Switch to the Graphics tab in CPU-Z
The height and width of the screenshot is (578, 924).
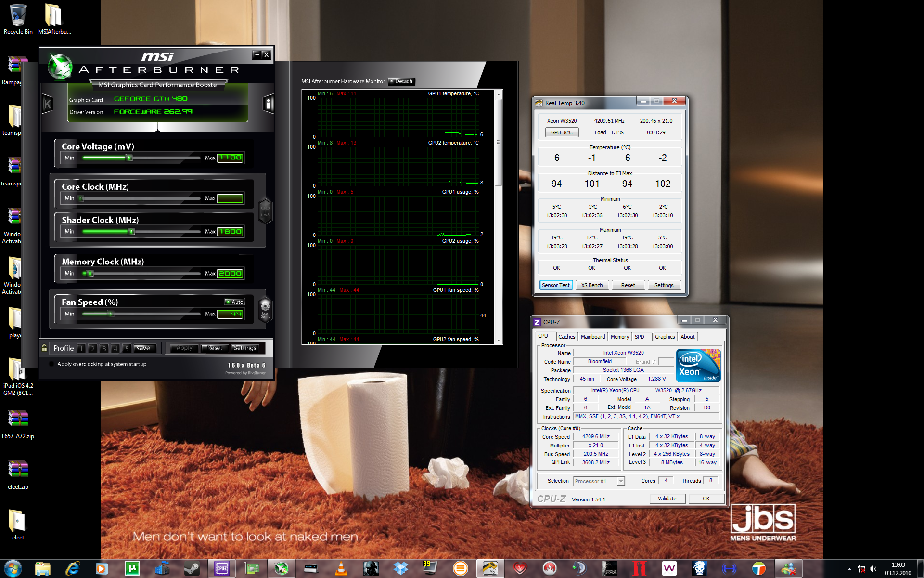665,337
